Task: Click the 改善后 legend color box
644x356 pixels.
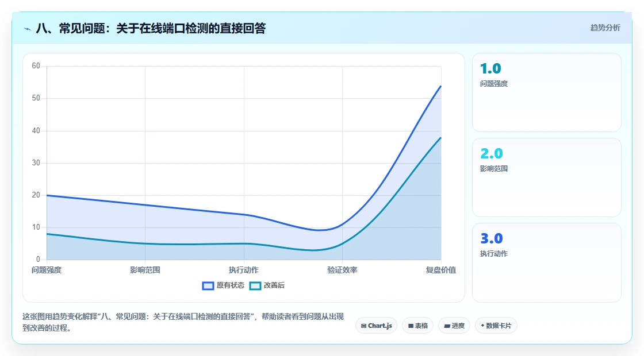Action: tap(255, 286)
